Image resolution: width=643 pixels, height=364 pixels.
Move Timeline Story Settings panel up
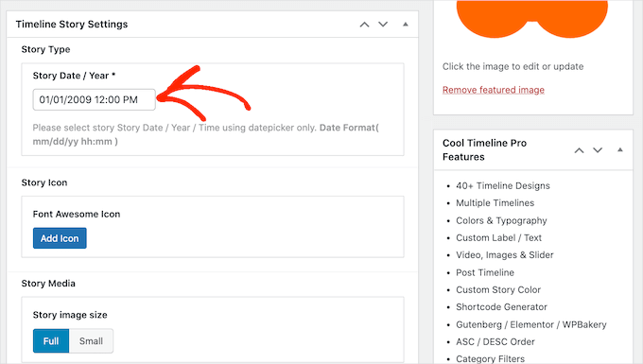click(x=364, y=25)
